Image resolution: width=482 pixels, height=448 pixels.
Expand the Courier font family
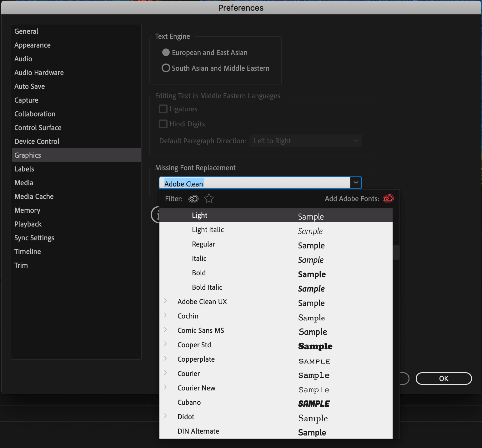(x=165, y=373)
